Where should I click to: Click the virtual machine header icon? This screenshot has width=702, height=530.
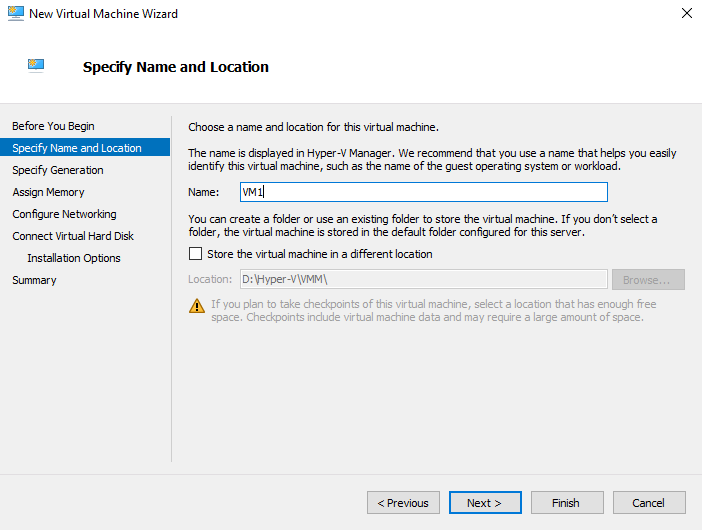tap(37, 66)
